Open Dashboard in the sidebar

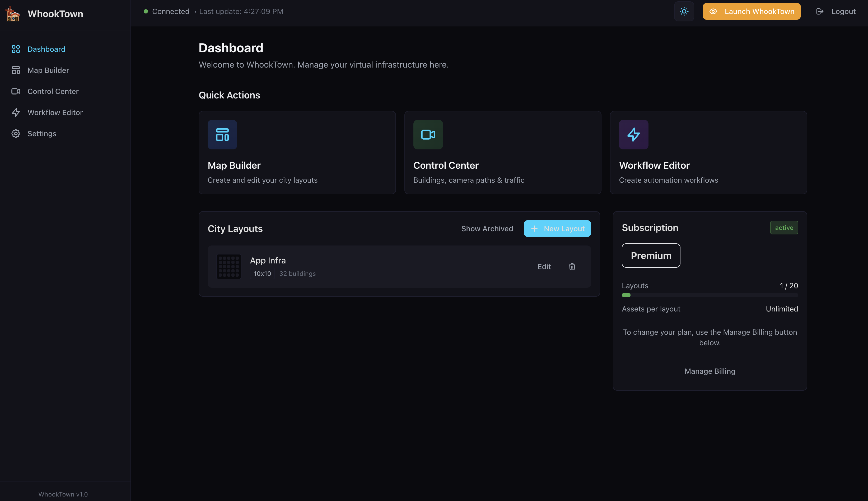[46, 49]
